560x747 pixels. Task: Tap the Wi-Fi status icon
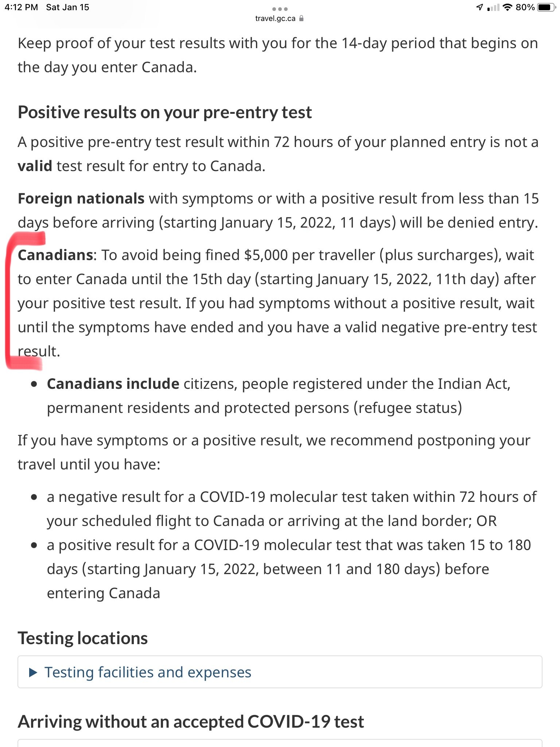pos(507,7)
